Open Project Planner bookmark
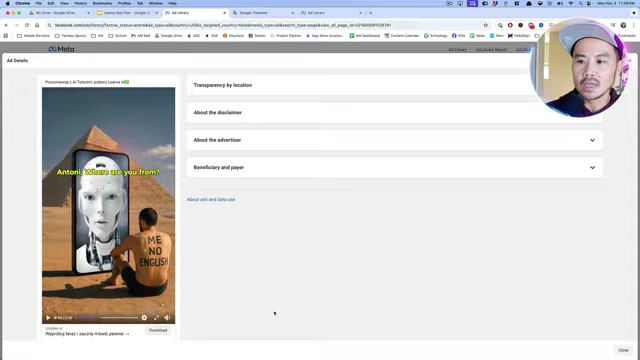The height and width of the screenshot is (360, 640). (286, 36)
